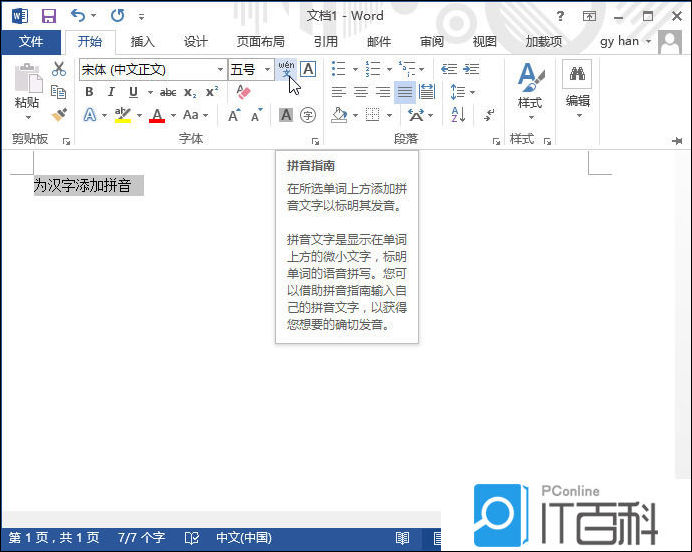Open borders dropdown arrow
The image size is (692, 552).
click(389, 116)
